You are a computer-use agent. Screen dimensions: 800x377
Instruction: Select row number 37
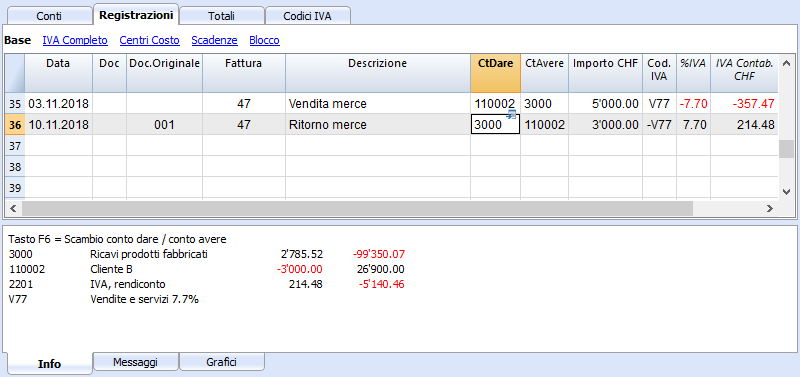pyautogui.click(x=15, y=146)
